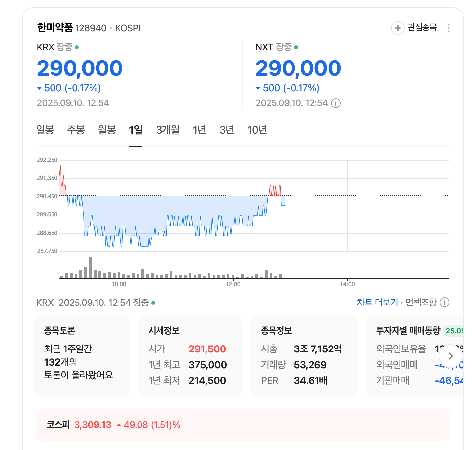This screenshot has height=450, width=476.
Task: Click the info icon beside NXT timestamp
Action: pyautogui.click(x=336, y=103)
